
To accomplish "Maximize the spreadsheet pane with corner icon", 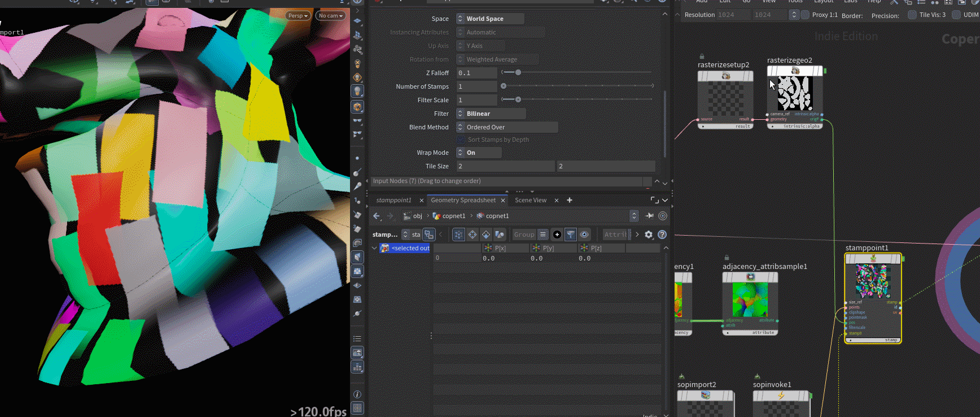I will 655,200.
